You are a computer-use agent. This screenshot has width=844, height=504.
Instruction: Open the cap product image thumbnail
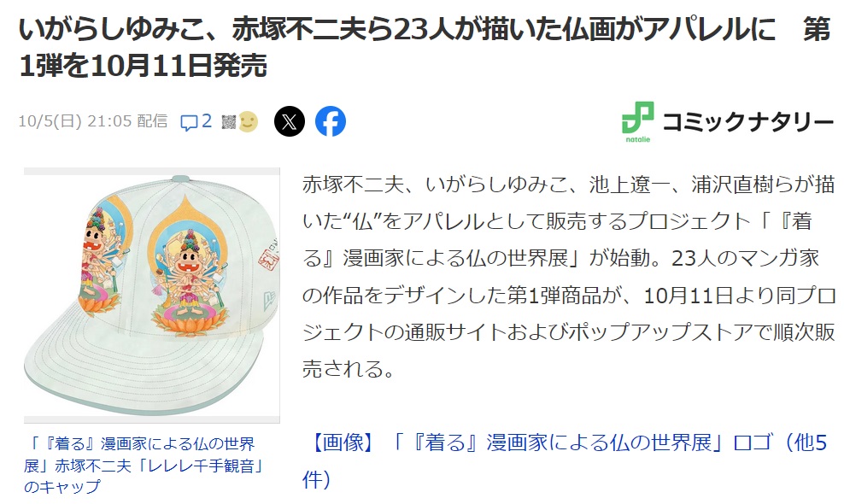coord(152,295)
